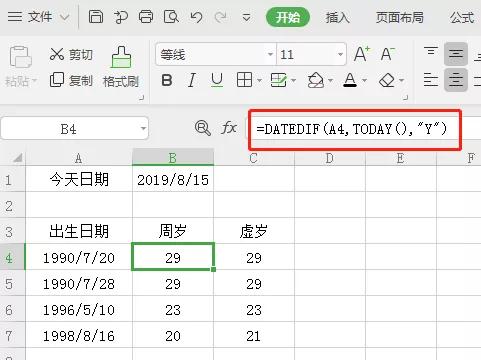Click cell with date 2019/8/15
This screenshot has width=481, height=360.
173,180
